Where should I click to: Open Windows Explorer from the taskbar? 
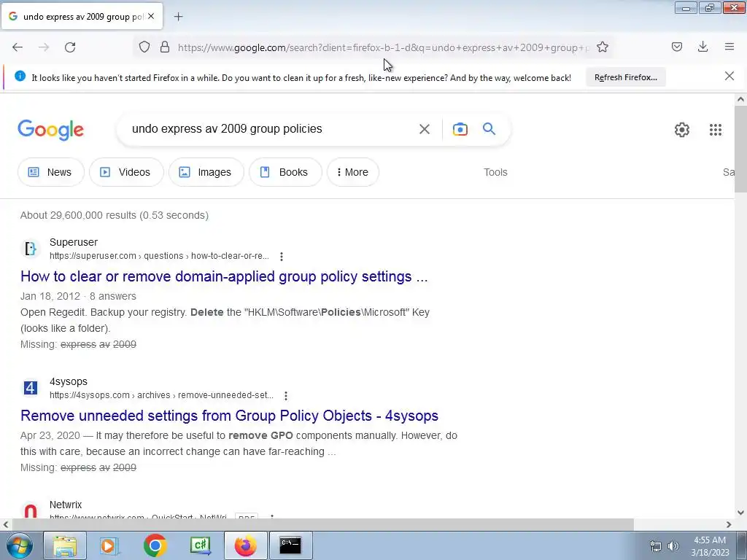pyautogui.click(x=65, y=545)
